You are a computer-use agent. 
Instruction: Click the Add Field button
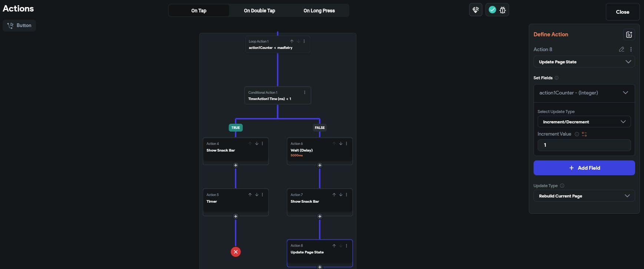584,168
